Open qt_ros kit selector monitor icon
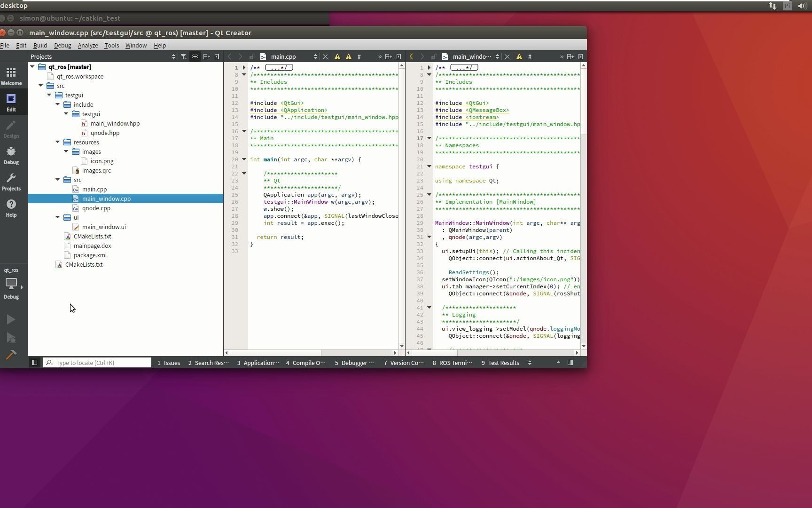This screenshot has width=812, height=508. tap(11, 284)
